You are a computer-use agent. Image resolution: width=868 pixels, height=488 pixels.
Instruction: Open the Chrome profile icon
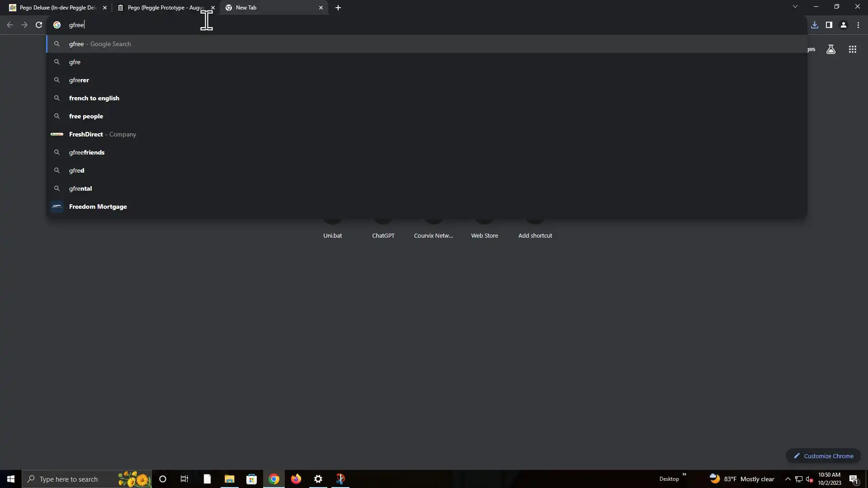[843, 25]
